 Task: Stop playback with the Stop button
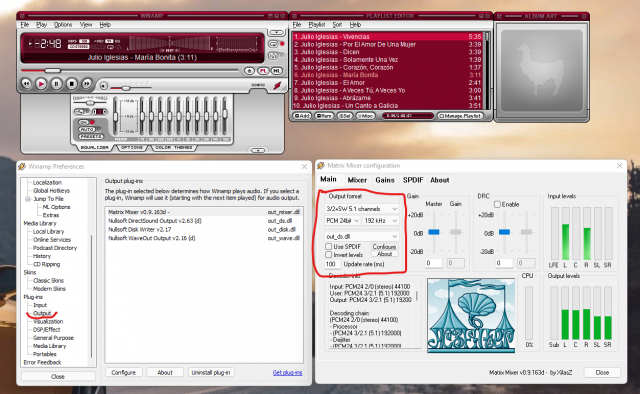(x=71, y=84)
